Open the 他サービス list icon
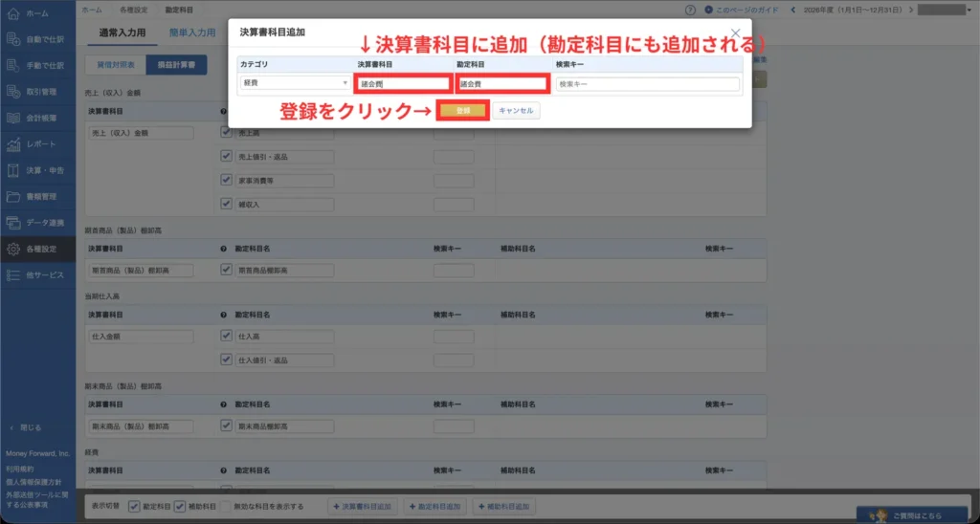The height and width of the screenshot is (524, 980). tap(13, 275)
